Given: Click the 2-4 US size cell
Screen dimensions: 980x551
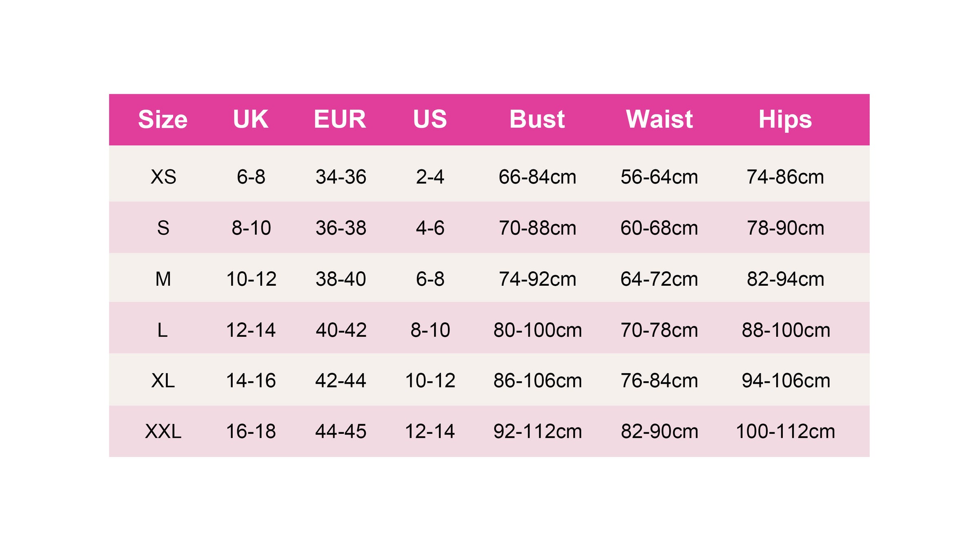Looking at the screenshot, I should click(430, 177).
